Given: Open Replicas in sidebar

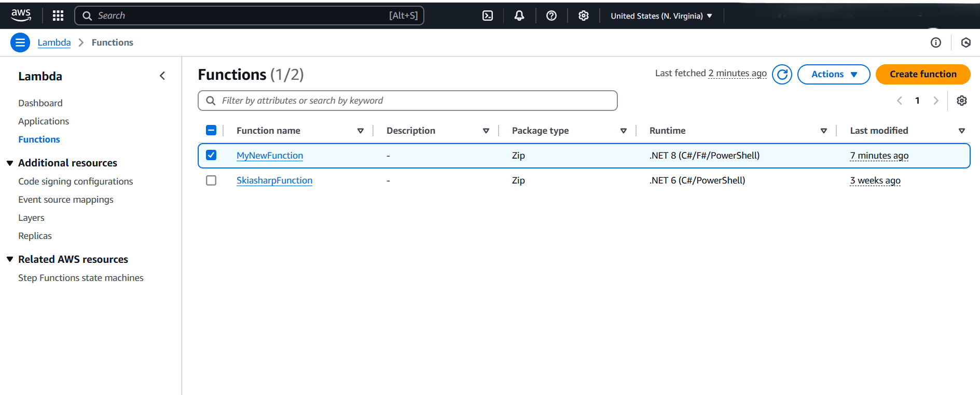Looking at the screenshot, I should tap(35, 236).
